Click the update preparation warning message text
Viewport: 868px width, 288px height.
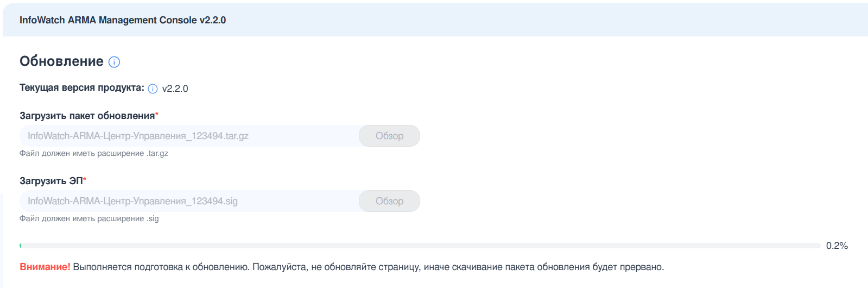tap(369, 267)
